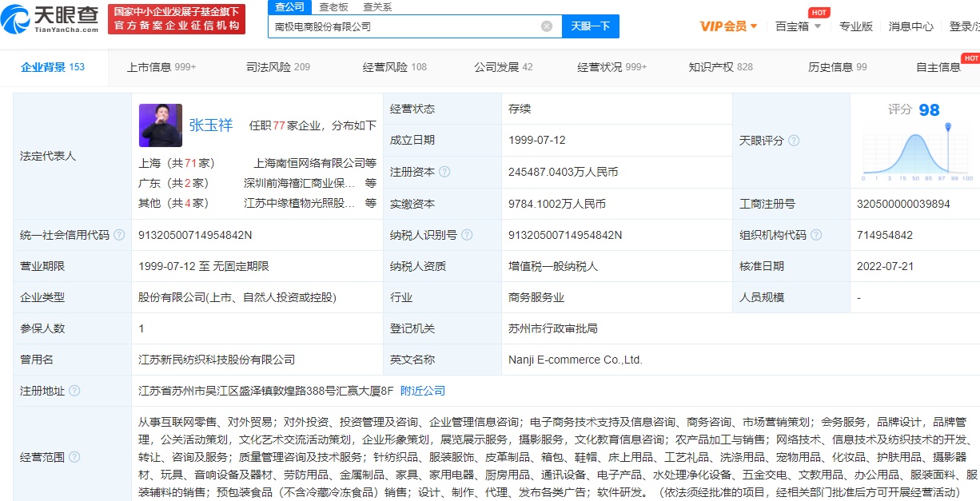Open the 上市信息 tab
Viewport: 980px width, 501px height.
coord(161,67)
